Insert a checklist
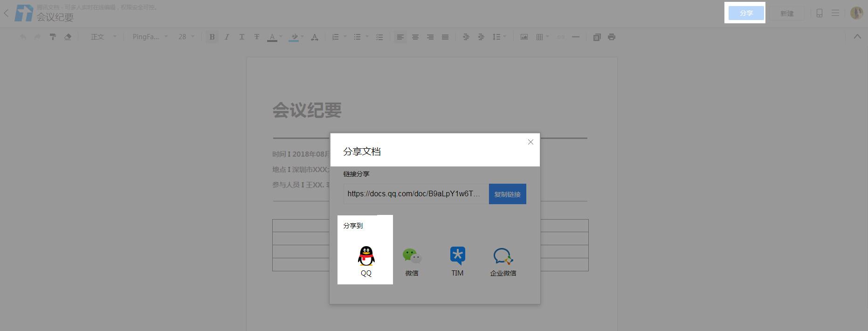This screenshot has width=868, height=331. pos(379,37)
